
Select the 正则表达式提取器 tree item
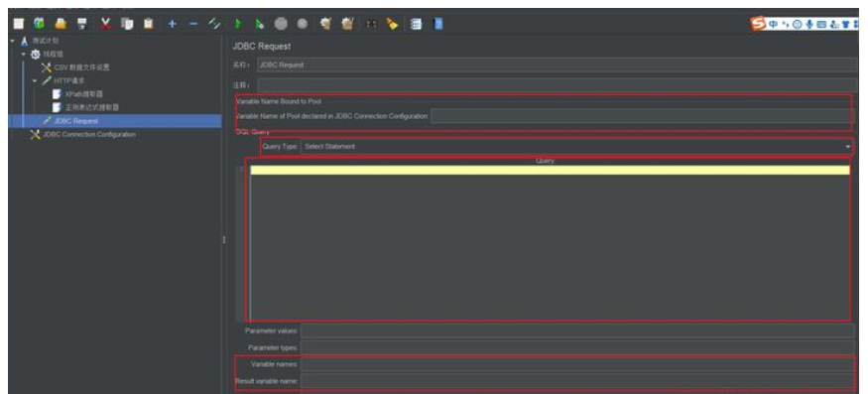(x=92, y=107)
